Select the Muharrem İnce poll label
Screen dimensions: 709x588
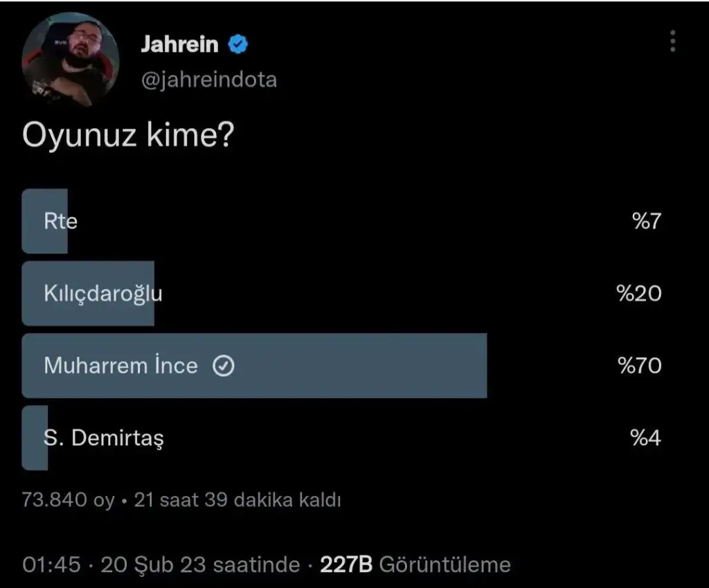[120, 366]
